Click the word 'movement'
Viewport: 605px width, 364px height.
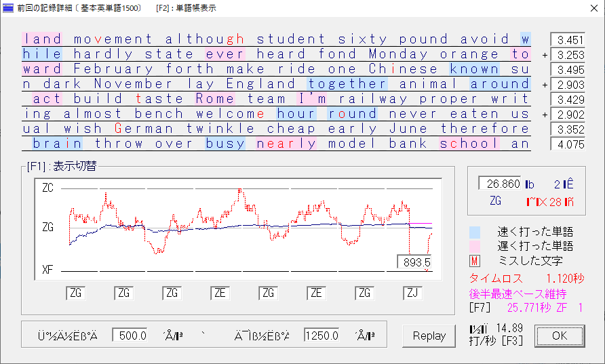coord(113,39)
